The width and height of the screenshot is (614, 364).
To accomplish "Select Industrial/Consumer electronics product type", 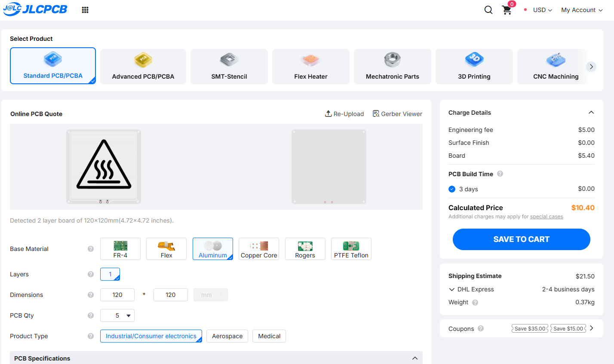I will point(151,336).
